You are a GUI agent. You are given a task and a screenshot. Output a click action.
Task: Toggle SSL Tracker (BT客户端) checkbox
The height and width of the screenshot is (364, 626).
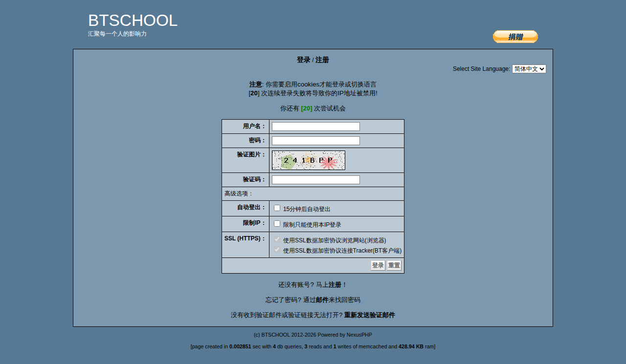click(277, 250)
